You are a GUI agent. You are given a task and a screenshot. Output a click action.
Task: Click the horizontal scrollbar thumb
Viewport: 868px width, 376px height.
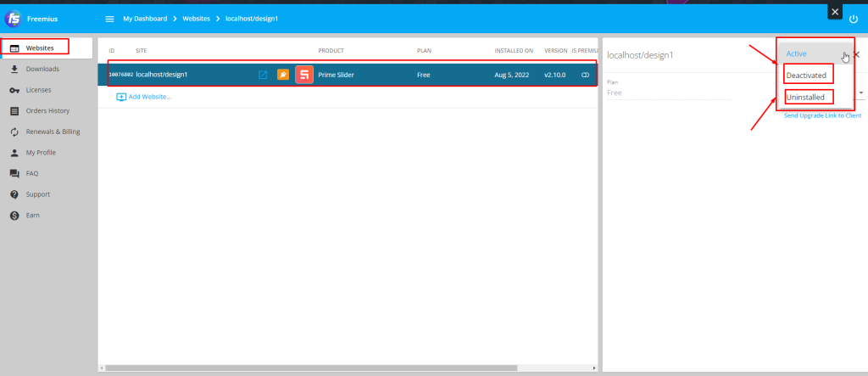click(311, 368)
